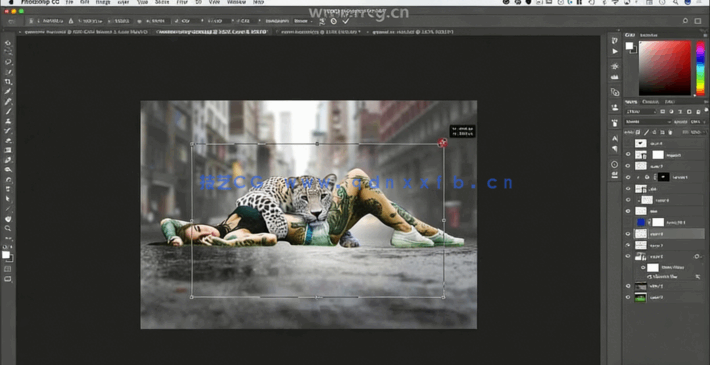Image resolution: width=710 pixels, height=365 pixels.
Task: Click the right middle transform handle
Action: [x=443, y=221]
